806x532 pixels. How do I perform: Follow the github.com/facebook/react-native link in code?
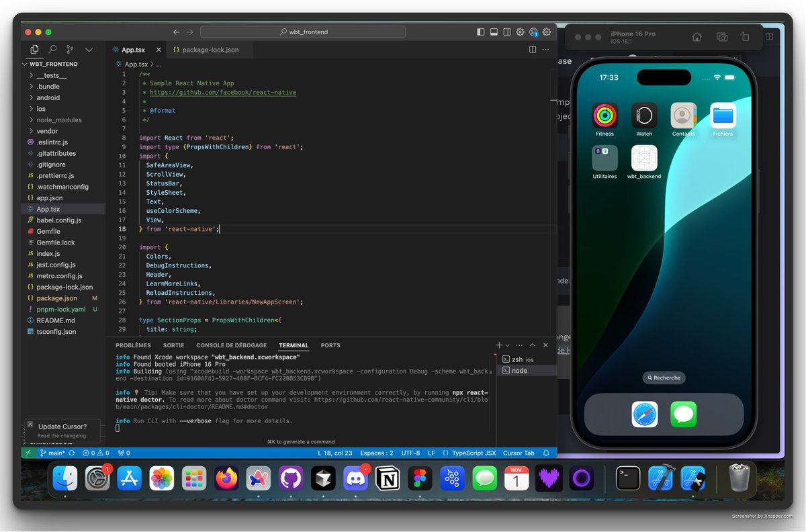pos(223,92)
